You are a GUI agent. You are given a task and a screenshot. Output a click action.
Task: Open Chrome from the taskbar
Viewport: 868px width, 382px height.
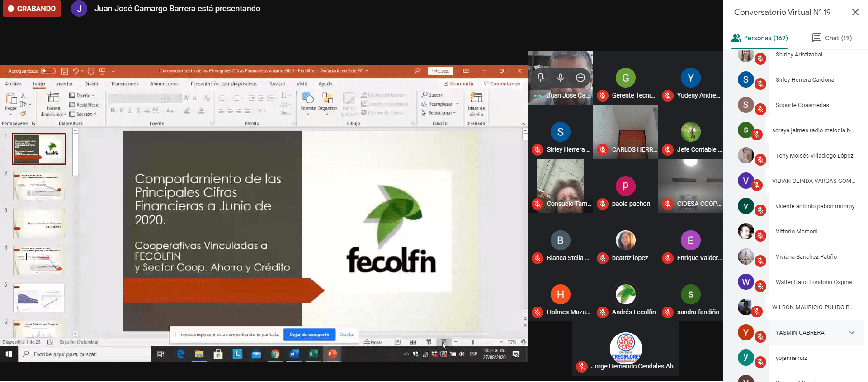pyautogui.click(x=275, y=354)
